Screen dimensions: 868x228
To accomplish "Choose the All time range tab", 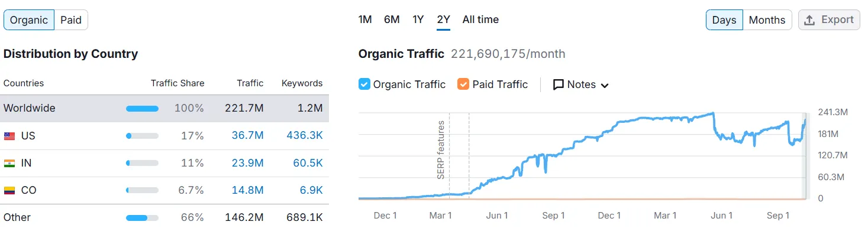I will (x=480, y=19).
